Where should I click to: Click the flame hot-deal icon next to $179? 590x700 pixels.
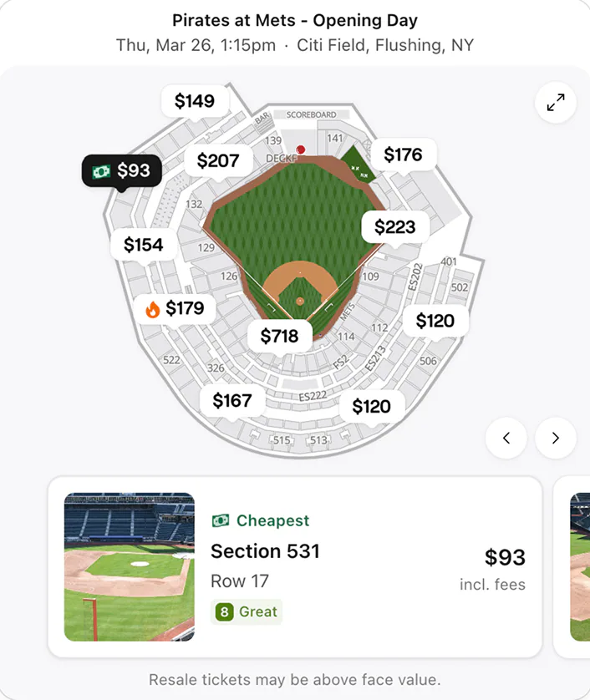(x=155, y=307)
